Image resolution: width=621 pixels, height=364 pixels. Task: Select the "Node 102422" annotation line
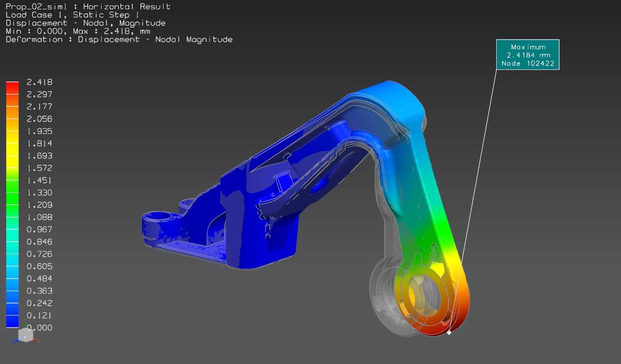528,64
